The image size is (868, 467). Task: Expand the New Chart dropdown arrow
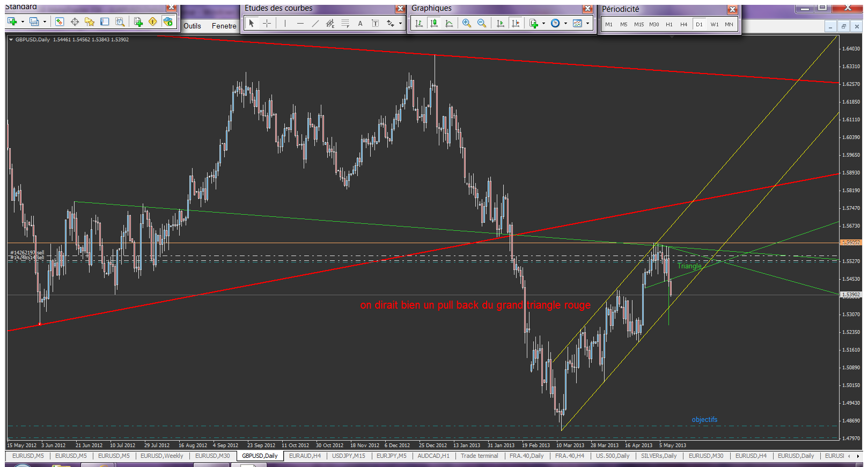click(23, 21)
